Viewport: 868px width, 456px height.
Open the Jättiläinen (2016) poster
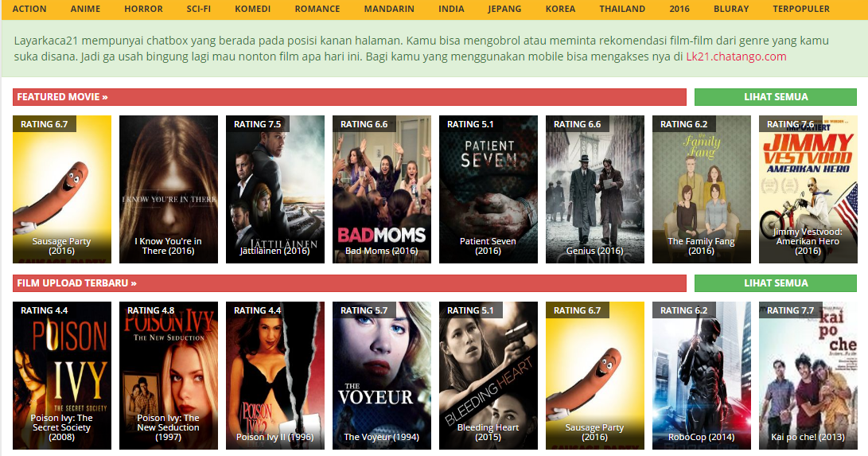[275, 189]
